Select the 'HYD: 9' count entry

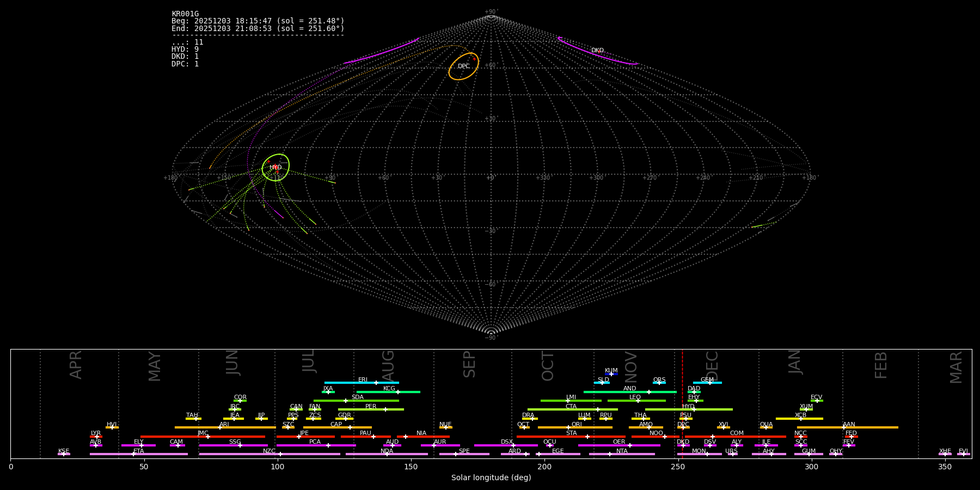click(185, 50)
